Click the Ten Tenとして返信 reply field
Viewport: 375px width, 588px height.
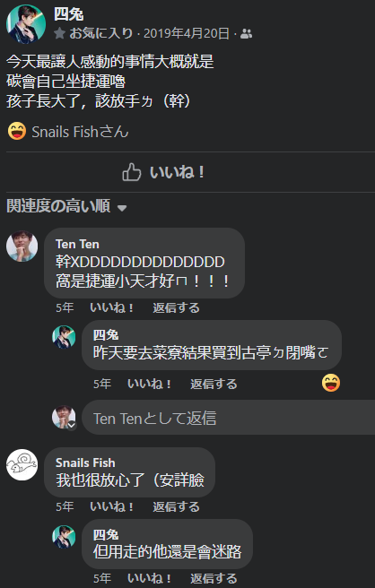[228, 418]
